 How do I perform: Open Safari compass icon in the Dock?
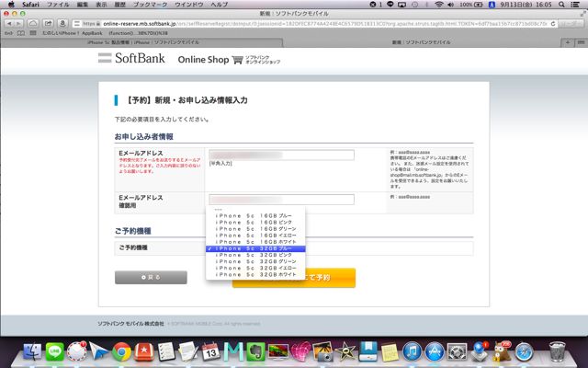[x=524, y=351]
